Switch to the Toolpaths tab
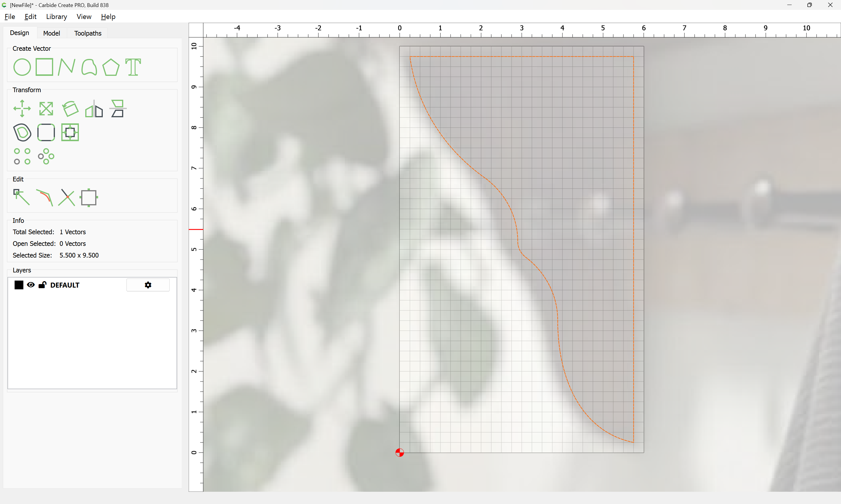The height and width of the screenshot is (504, 841). 88,33
